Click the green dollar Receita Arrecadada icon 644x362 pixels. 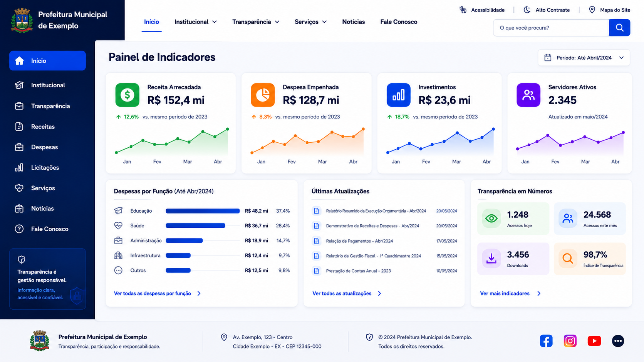click(x=127, y=95)
